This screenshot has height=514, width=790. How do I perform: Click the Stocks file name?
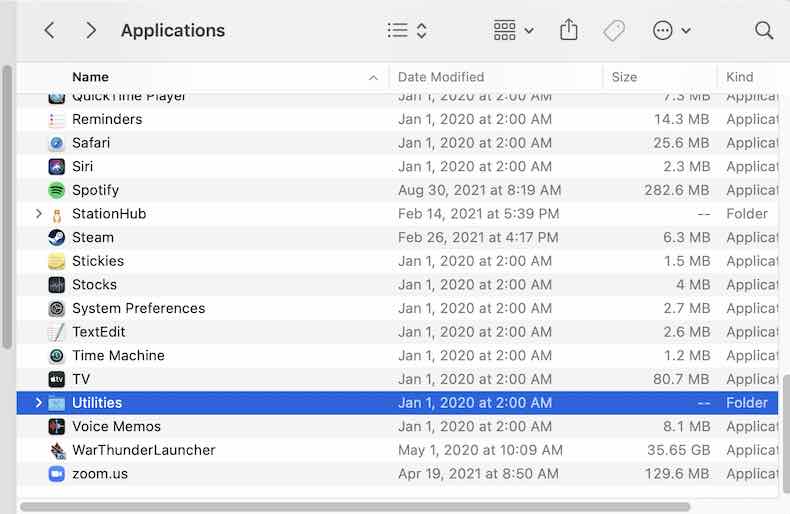(x=94, y=285)
